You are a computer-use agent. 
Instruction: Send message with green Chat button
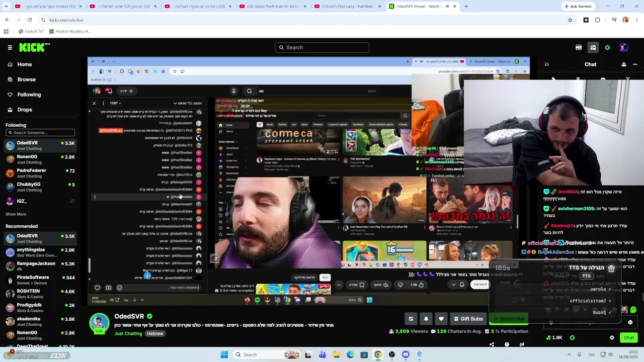tap(629, 338)
